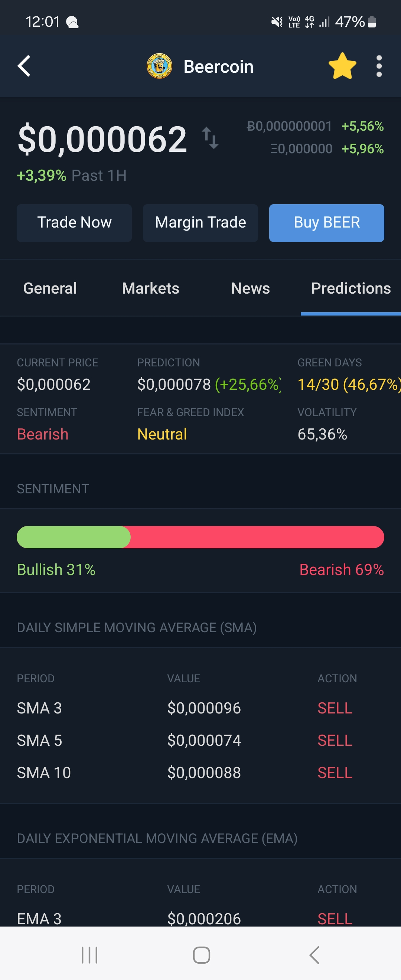Tap the muted sound status icon
This screenshot has width=401, height=980.
click(277, 22)
